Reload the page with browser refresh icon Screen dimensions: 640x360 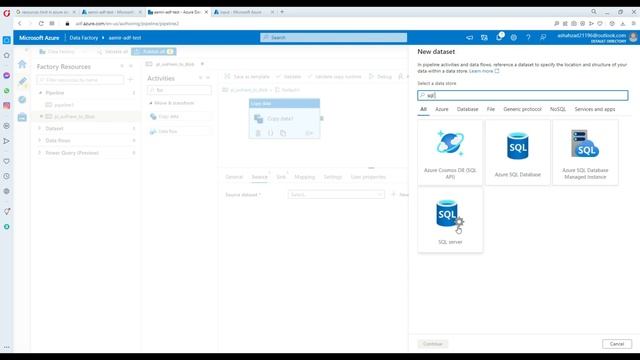pyautogui.click(x=41, y=24)
